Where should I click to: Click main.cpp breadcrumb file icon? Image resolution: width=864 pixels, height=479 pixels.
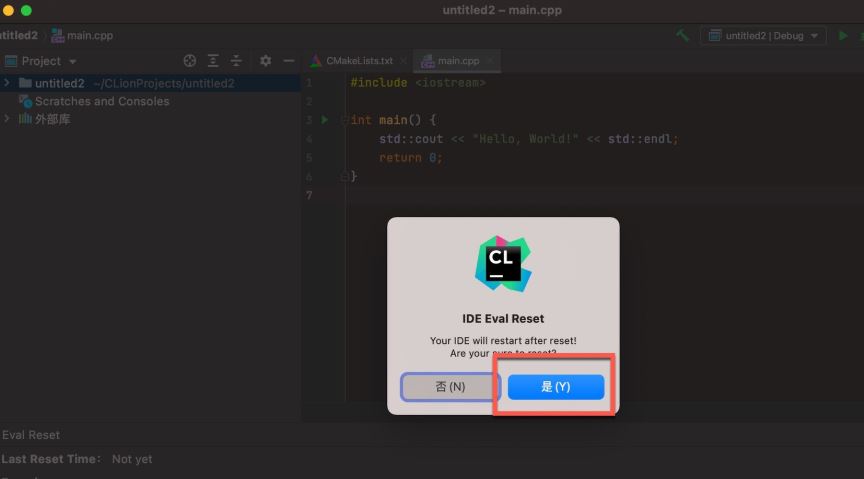tap(57, 35)
